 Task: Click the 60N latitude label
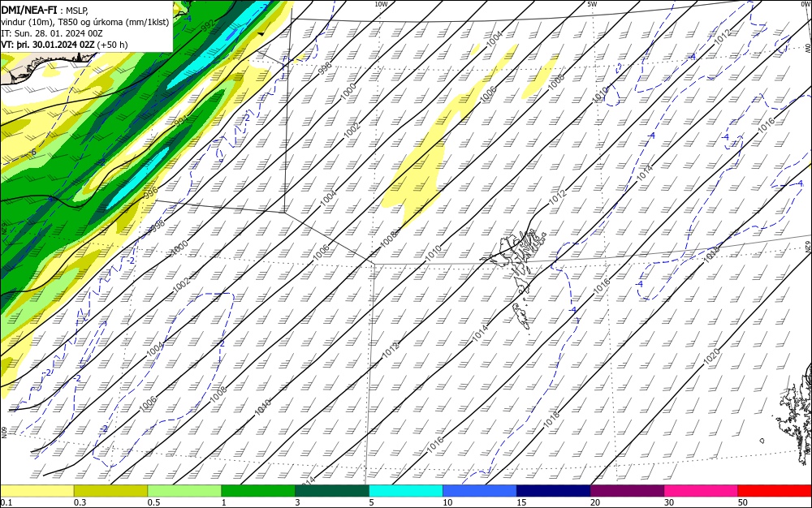pos(3,432)
